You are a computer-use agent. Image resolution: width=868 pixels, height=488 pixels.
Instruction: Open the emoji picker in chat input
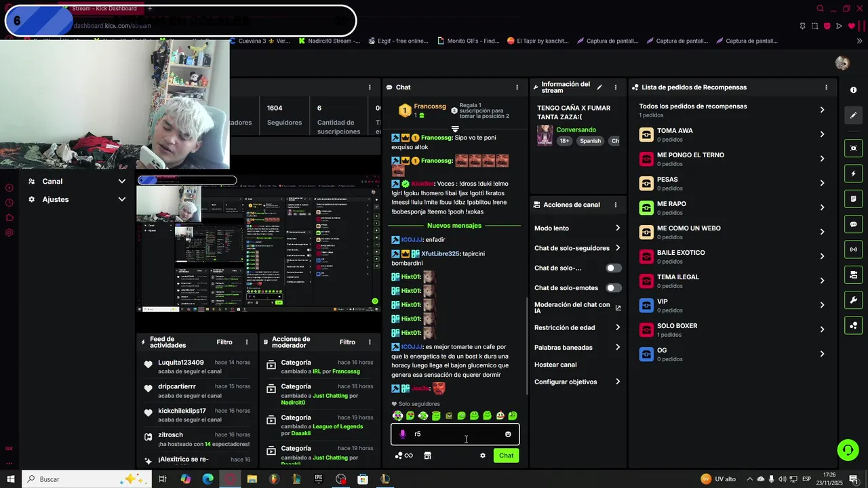(x=508, y=434)
